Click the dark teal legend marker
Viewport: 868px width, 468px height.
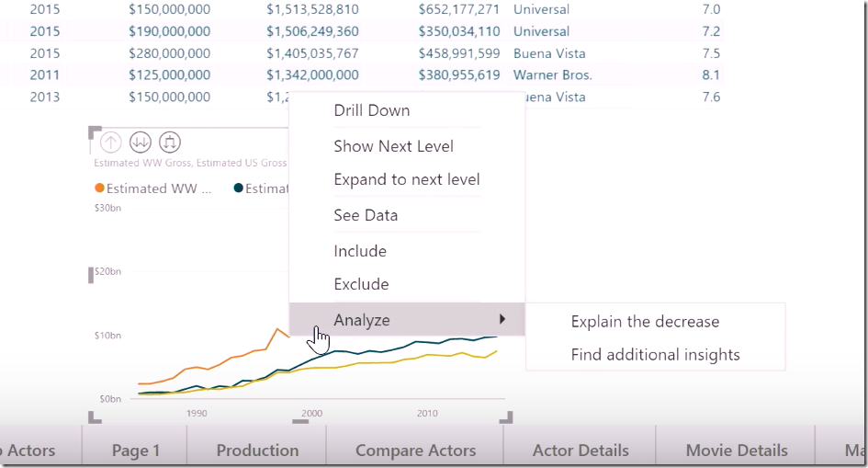click(x=239, y=188)
